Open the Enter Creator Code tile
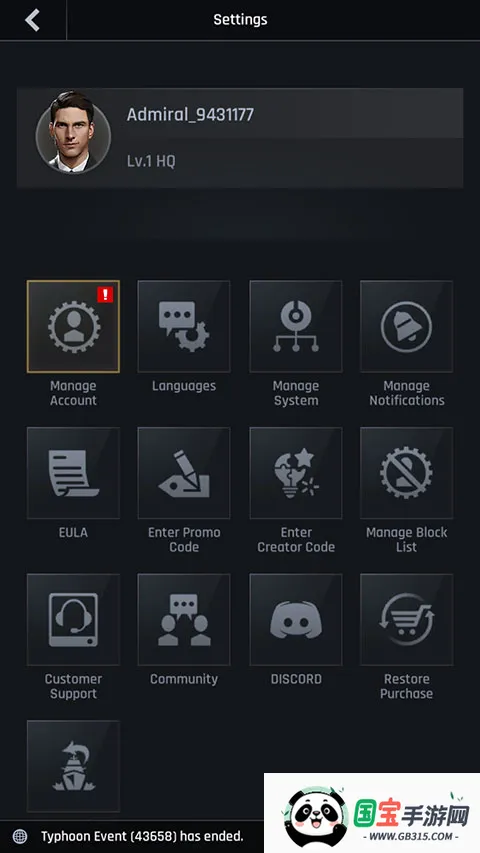This screenshot has width=480, height=853. pyautogui.click(x=296, y=473)
